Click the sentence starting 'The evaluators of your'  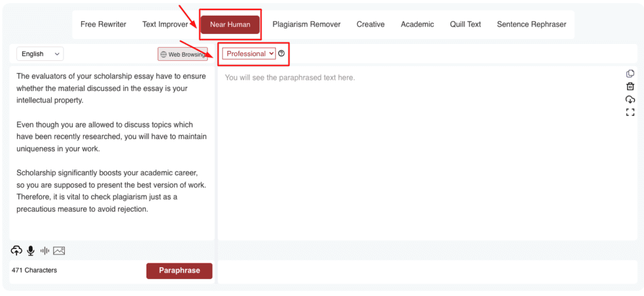(111, 88)
